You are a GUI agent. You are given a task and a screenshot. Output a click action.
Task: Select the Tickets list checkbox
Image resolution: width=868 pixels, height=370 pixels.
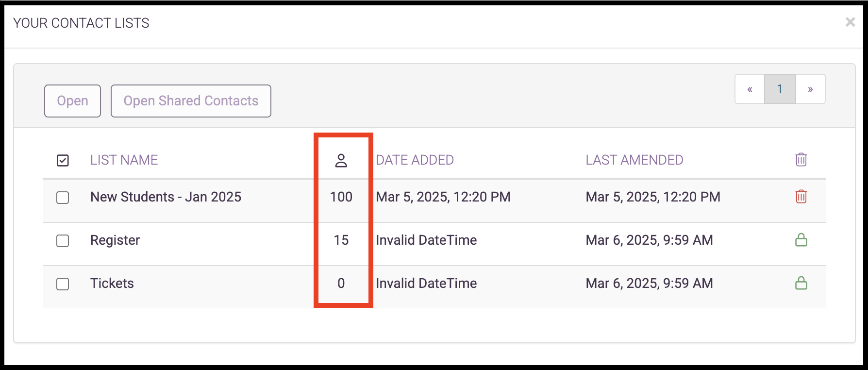pyautogui.click(x=63, y=284)
